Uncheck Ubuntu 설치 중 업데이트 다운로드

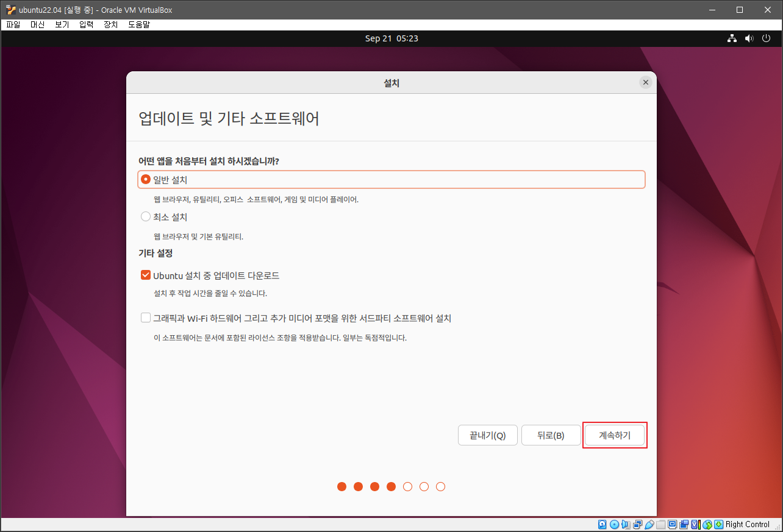point(146,275)
